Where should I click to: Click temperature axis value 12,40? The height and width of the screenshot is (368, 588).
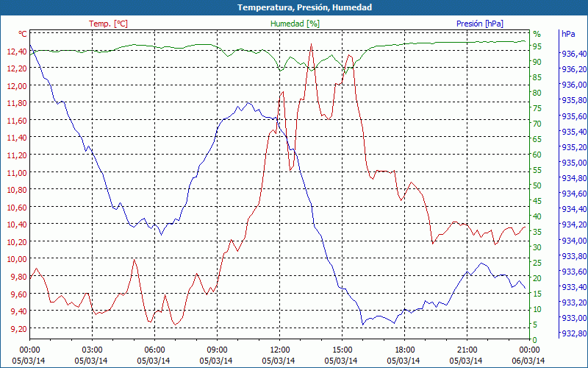17,51
